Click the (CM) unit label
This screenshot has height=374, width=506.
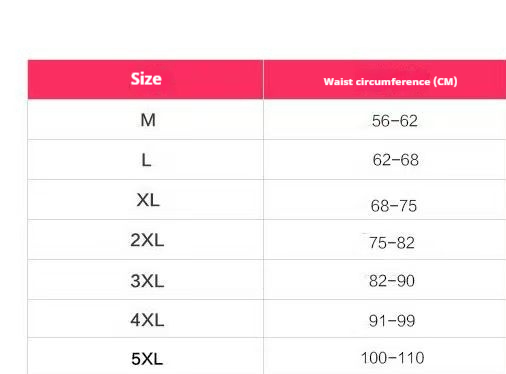(445, 82)
